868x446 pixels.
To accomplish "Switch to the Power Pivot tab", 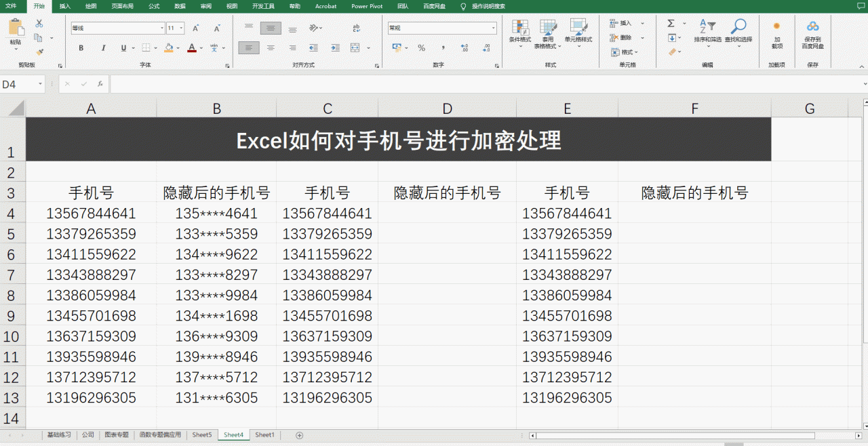I will click(367, 6).
